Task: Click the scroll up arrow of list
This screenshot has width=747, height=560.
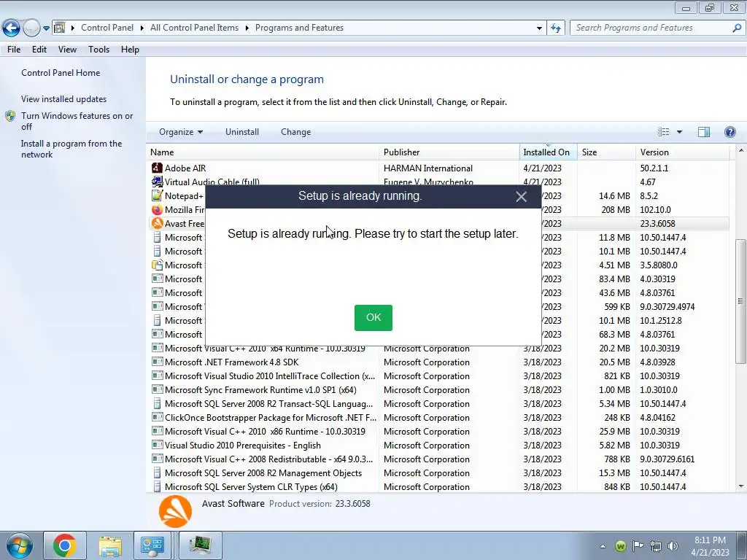Action: point(741,150)
